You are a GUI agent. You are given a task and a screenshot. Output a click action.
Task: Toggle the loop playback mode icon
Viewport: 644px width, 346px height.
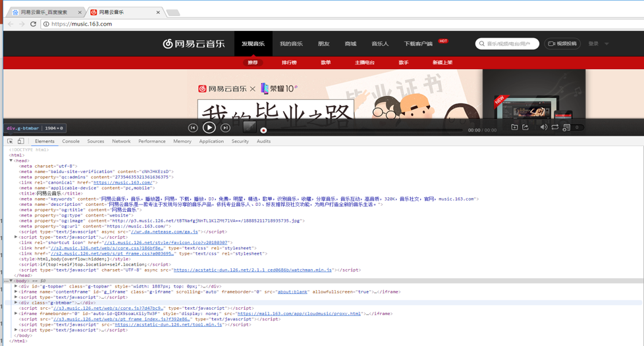tap(555, 127)
